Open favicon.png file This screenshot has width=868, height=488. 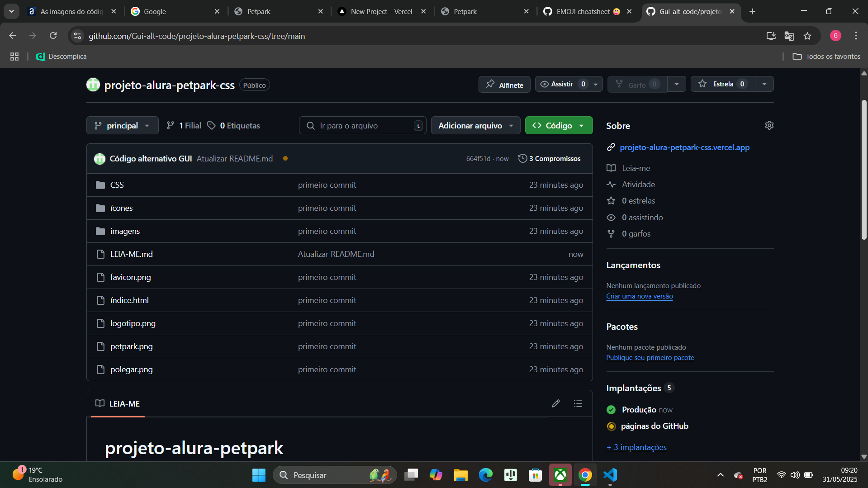coord(130,277)
